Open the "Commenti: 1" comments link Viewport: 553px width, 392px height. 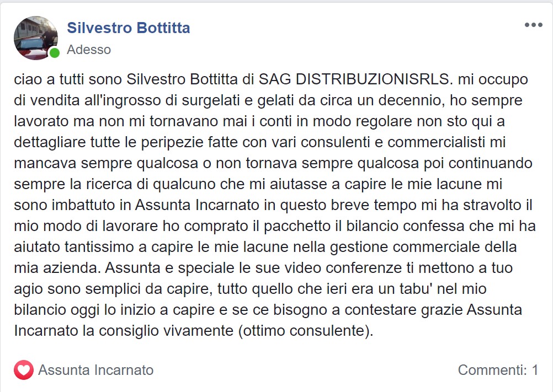click(498, 370)
